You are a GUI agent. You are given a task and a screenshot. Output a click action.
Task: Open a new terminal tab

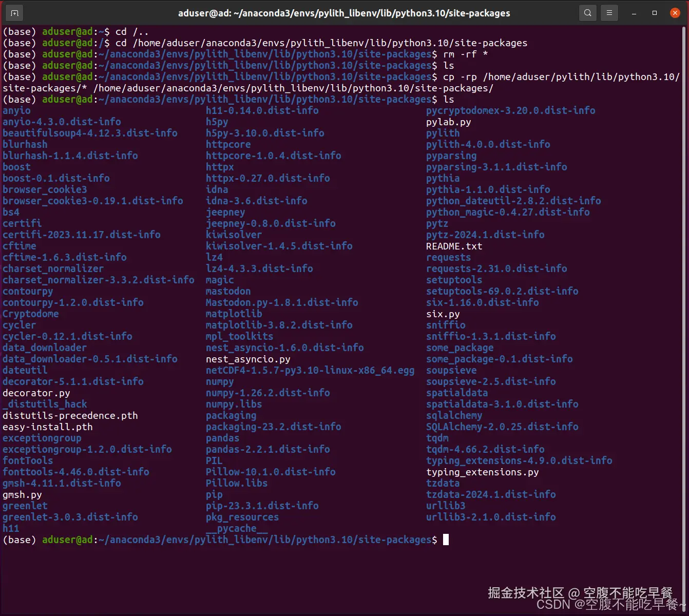14,13
